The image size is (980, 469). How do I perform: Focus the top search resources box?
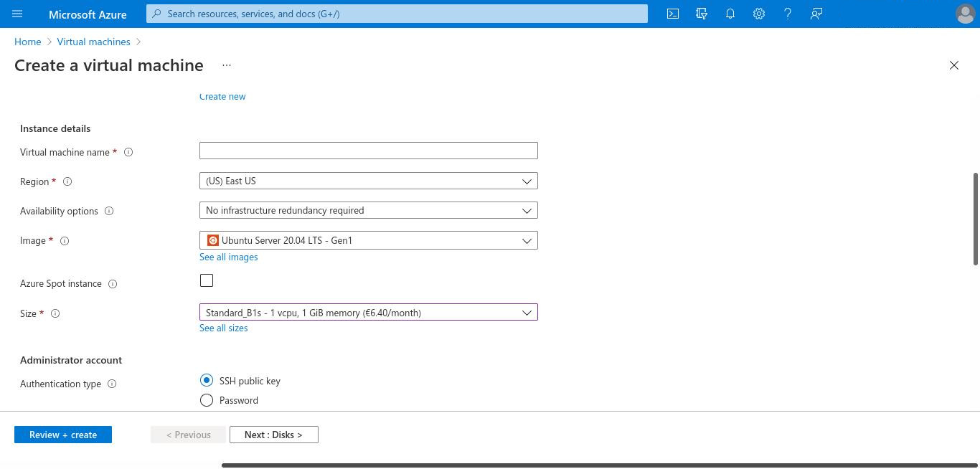[x=397, y=14]
